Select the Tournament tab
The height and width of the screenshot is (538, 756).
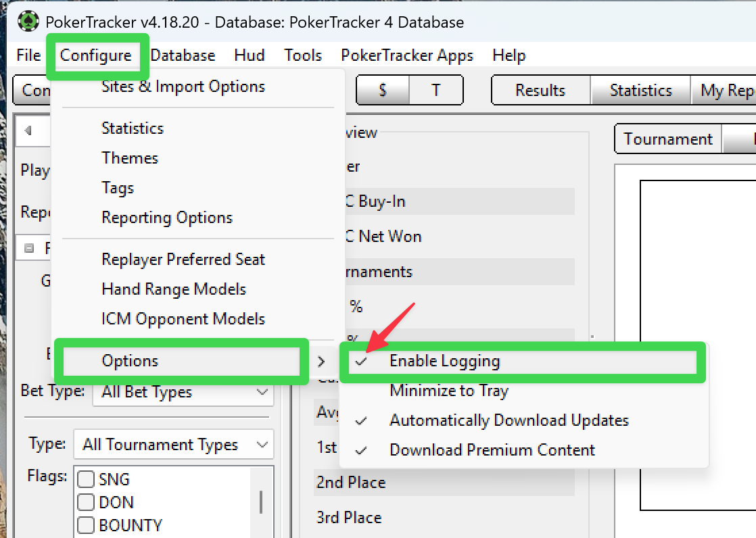coord(668,139)
